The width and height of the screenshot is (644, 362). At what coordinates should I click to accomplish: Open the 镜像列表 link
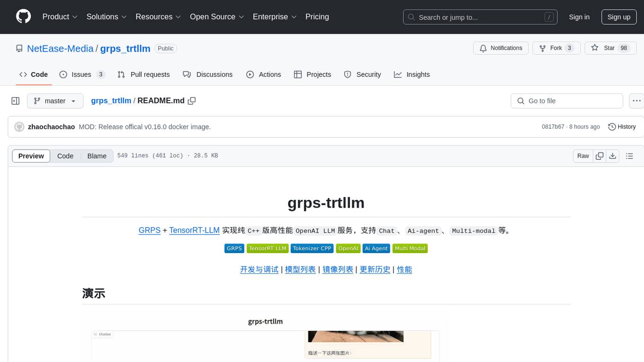[x=338, y=269]
